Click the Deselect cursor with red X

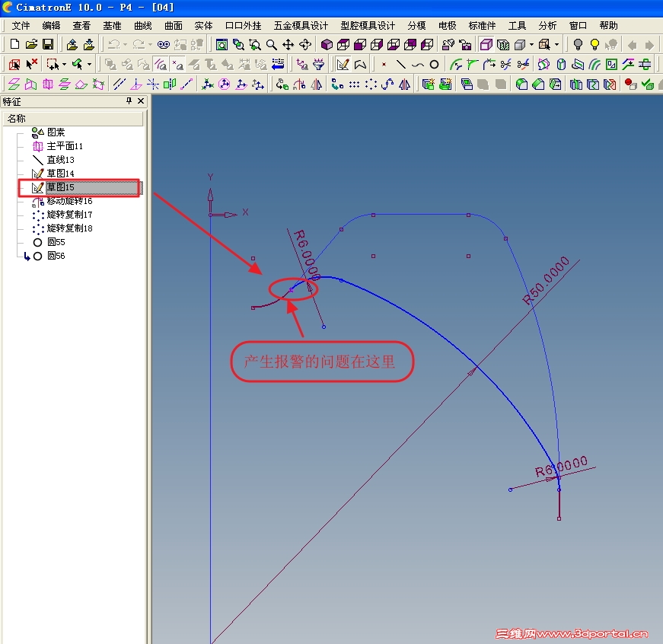[31, 64]
